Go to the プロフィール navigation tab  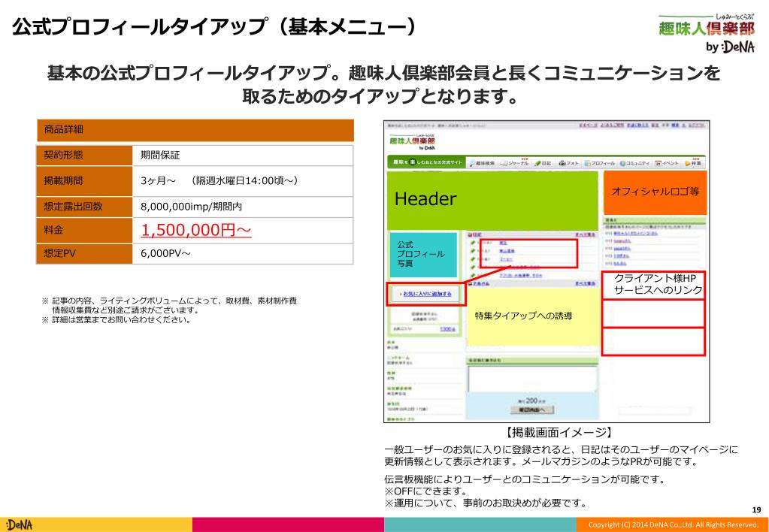point(601,163)
